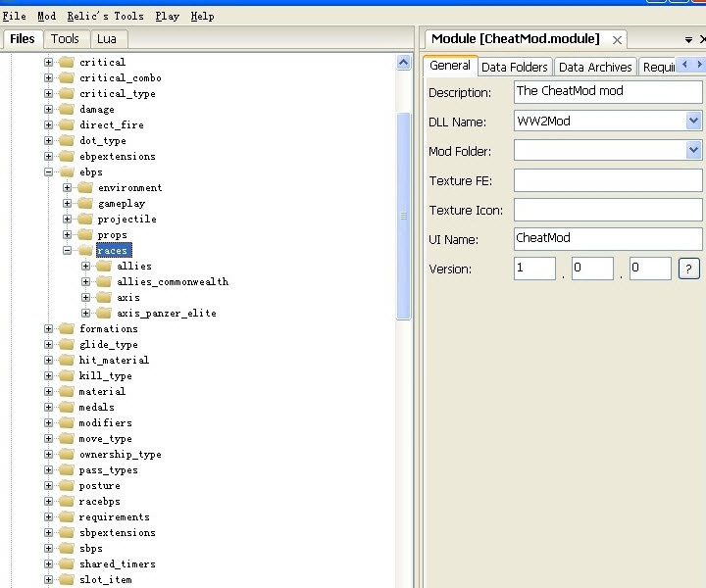Open the File menu
This screenshot has height=588, width=706.
15,17
